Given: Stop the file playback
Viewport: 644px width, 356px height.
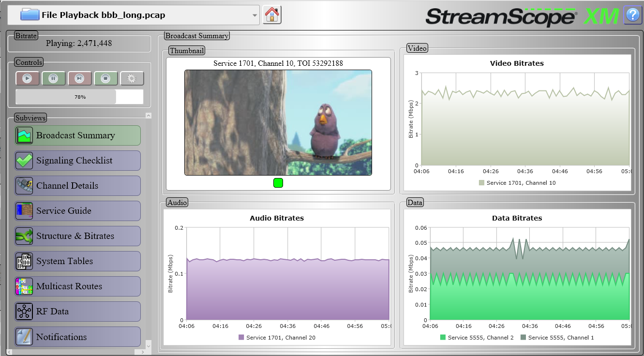Looking at the screenshot, I should point(105,78).
